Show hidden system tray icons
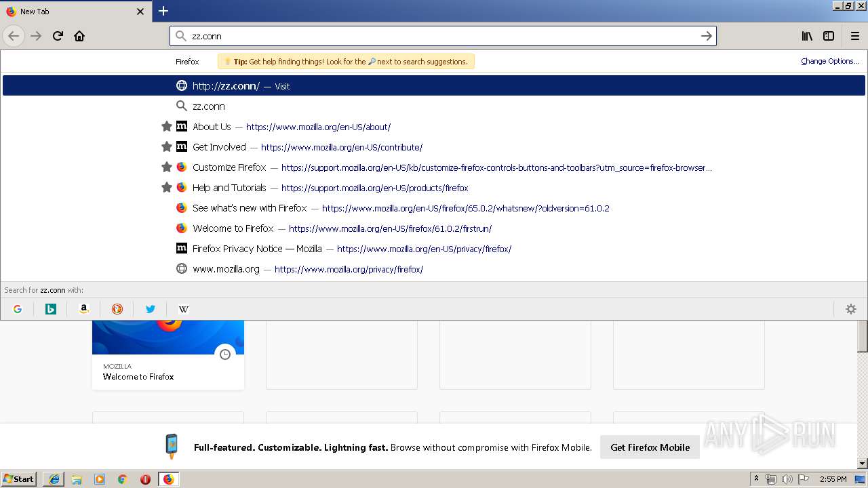This screenshot has width=868, height=488. tap(756, 479)
